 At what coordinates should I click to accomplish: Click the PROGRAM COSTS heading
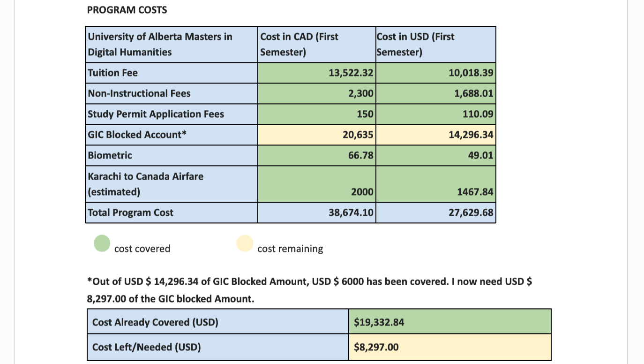coord(127,10)
